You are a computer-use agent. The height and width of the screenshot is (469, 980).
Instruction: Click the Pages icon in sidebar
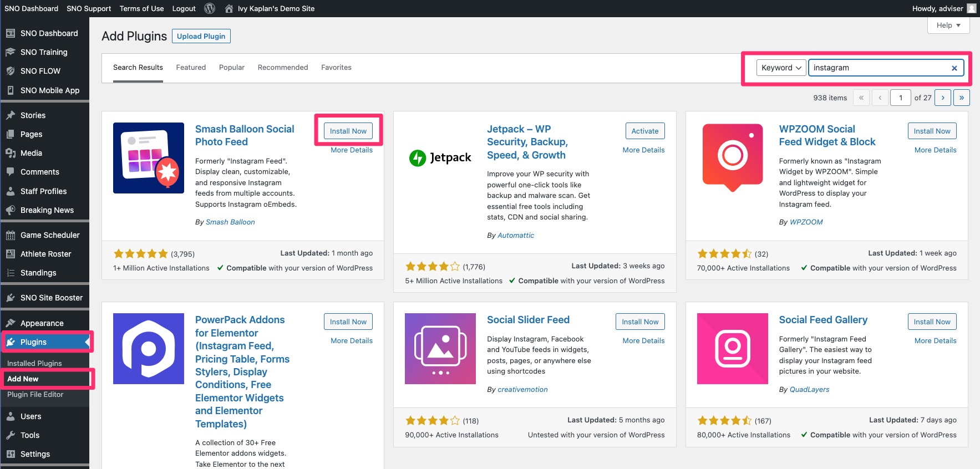tap(11, 134)
